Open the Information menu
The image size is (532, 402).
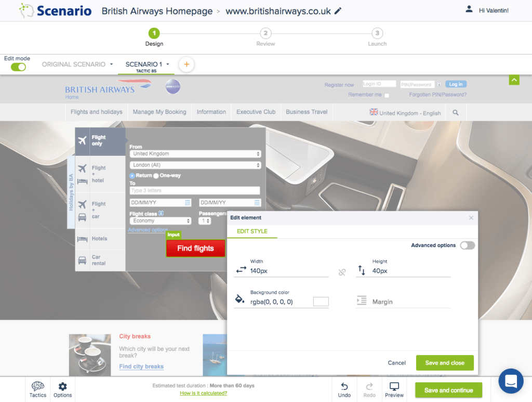click(211, 112)
